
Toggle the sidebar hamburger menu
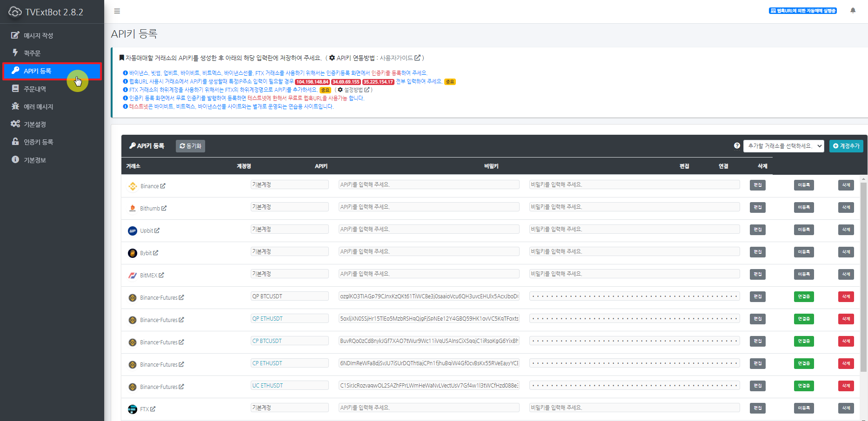click(x=117, y=11)
